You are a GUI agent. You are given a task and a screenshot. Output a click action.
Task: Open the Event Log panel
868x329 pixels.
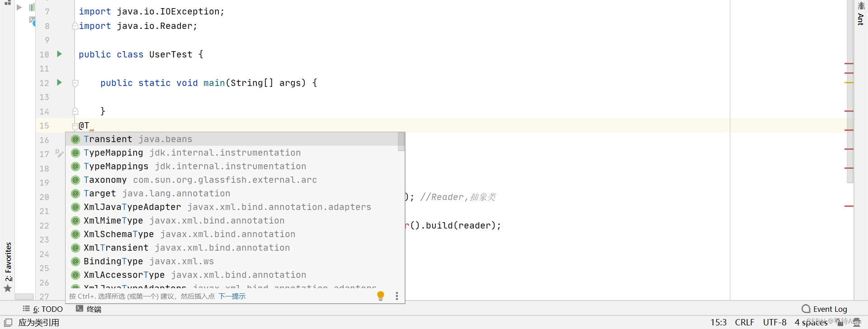point(824,309)
